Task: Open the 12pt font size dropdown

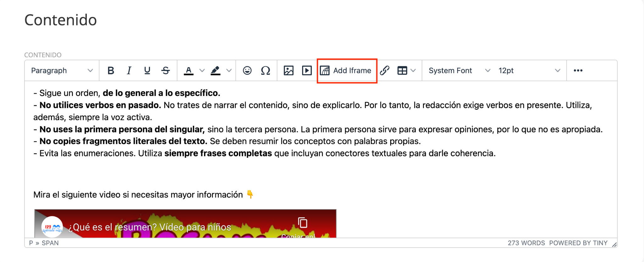Action: [529, 70]
